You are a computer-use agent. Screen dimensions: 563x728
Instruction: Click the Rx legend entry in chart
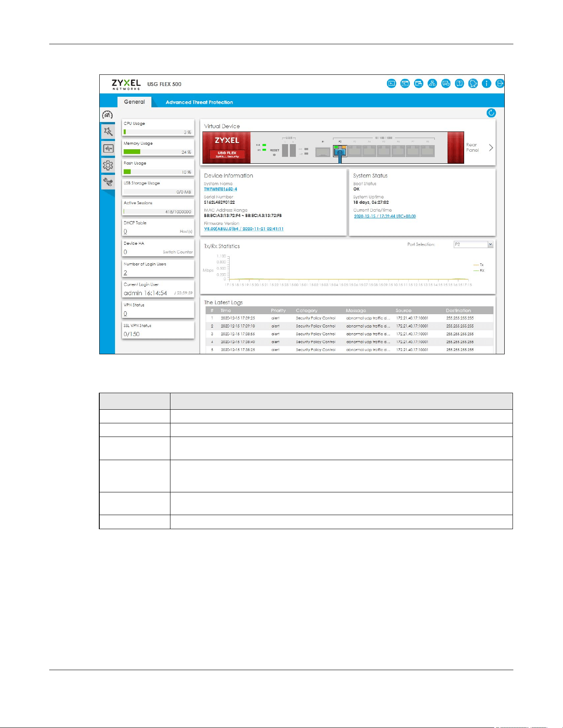[479, 270]
